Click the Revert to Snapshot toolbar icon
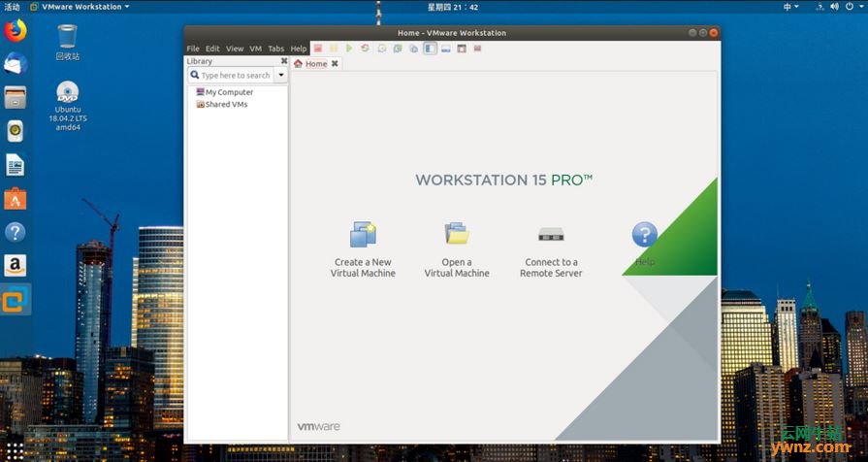The image size is (868, 462). tap(398, 49)
